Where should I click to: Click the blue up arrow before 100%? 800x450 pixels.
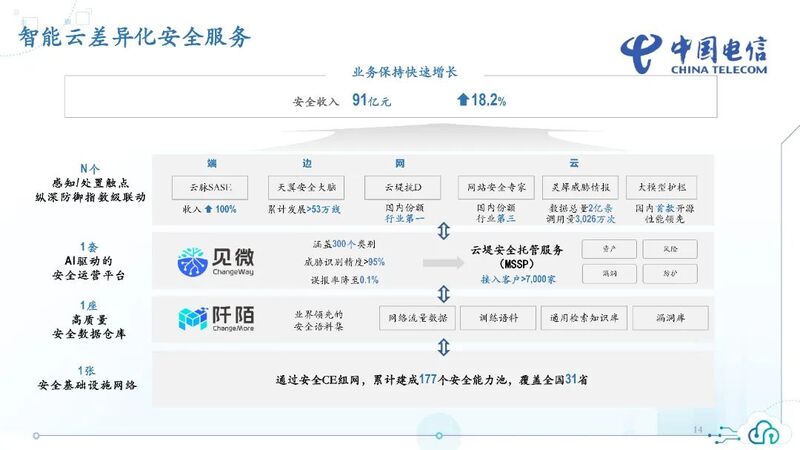(208, 209)
